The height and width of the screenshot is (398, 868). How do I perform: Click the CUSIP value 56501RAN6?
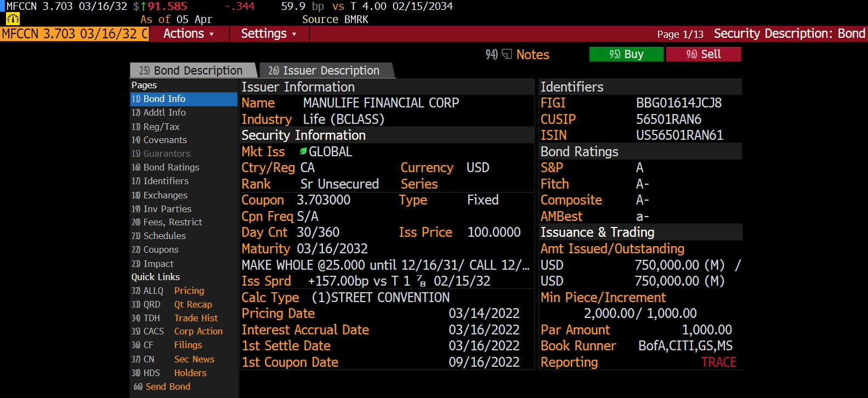[x=668, y=119]
